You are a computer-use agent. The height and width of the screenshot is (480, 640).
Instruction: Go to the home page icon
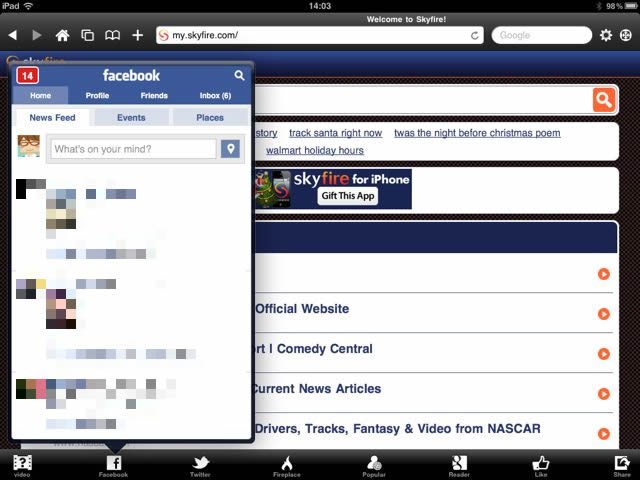(x=62, y=36)
